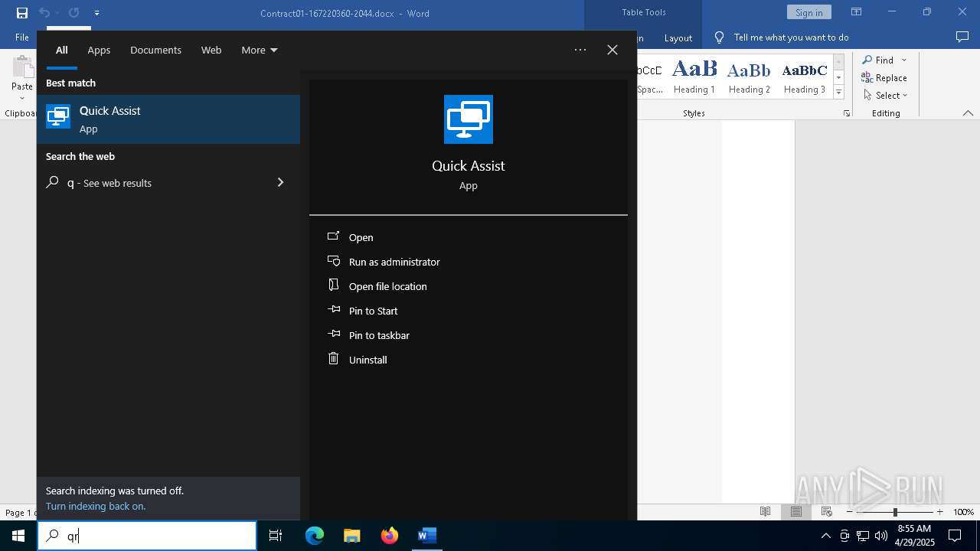Expand web results chevron arrow
Viewport: 980px width, 551px height.
pyautogui.click(x=280, y=182)
